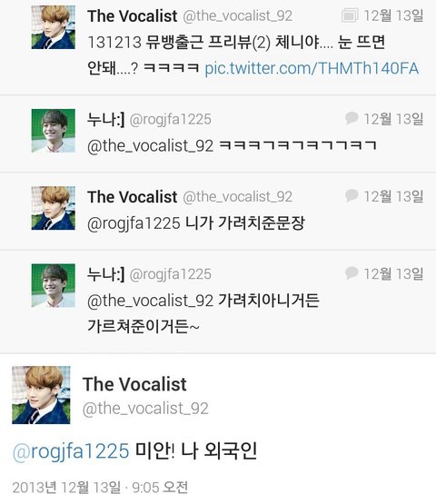
Task: Click the media photo icon on the first tweet
Action: 350,15
